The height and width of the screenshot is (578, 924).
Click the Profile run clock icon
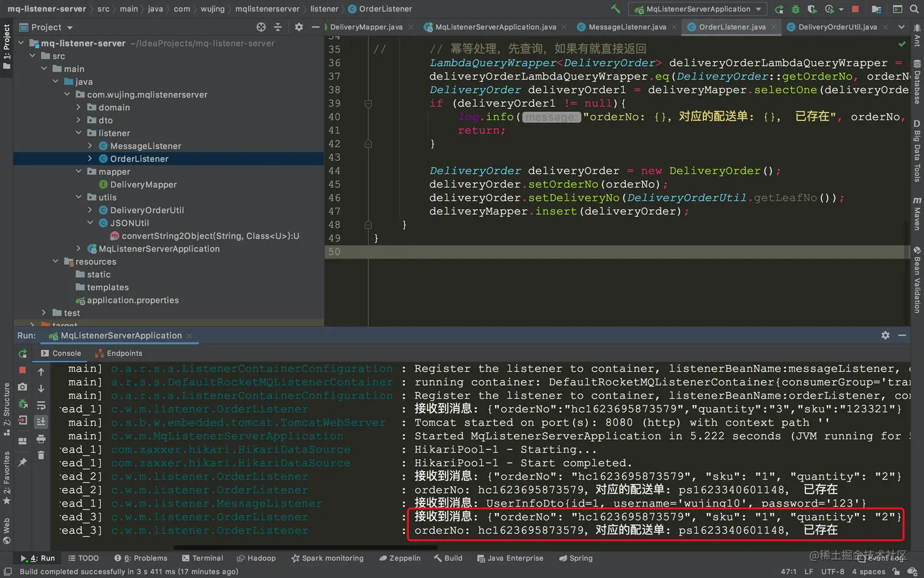[830, 9]
